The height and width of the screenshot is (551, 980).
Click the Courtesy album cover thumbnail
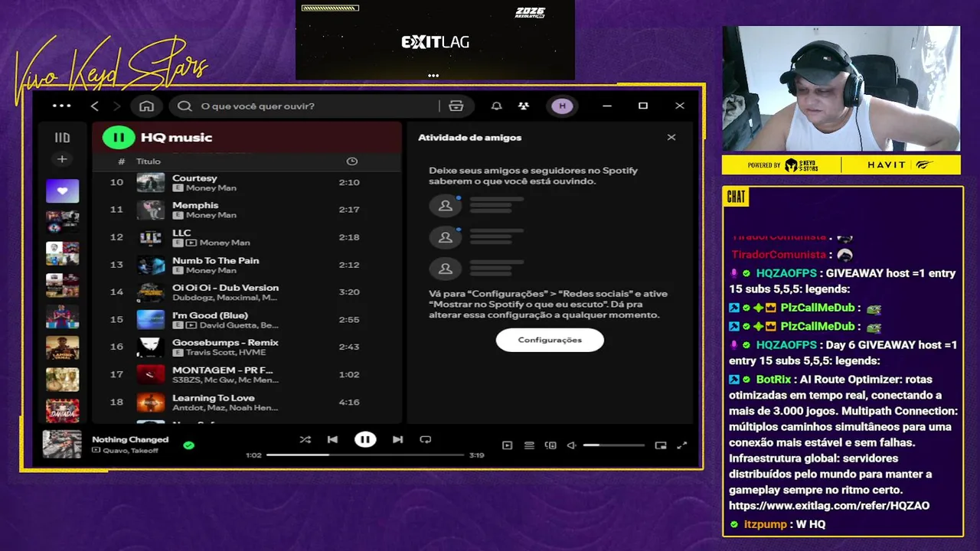coord(151,182)
